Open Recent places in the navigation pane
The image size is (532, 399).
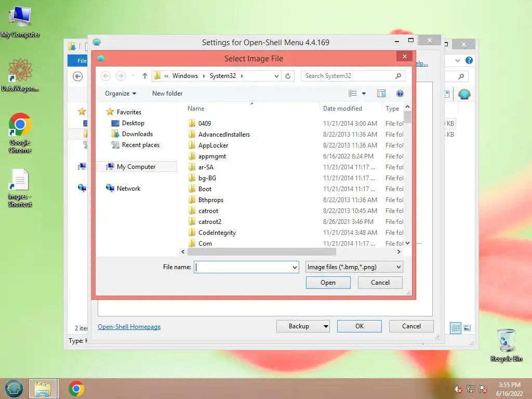(140, 145)
